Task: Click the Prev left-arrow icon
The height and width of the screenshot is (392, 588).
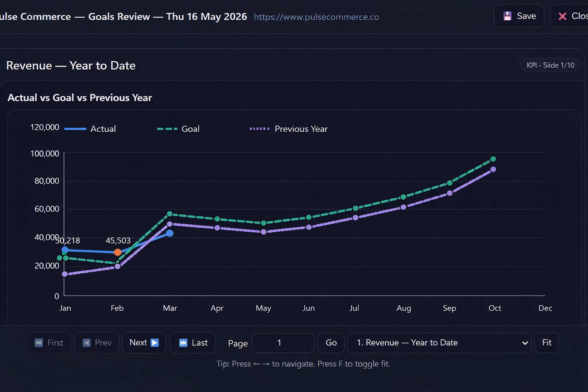Action: tap(87, 343)
